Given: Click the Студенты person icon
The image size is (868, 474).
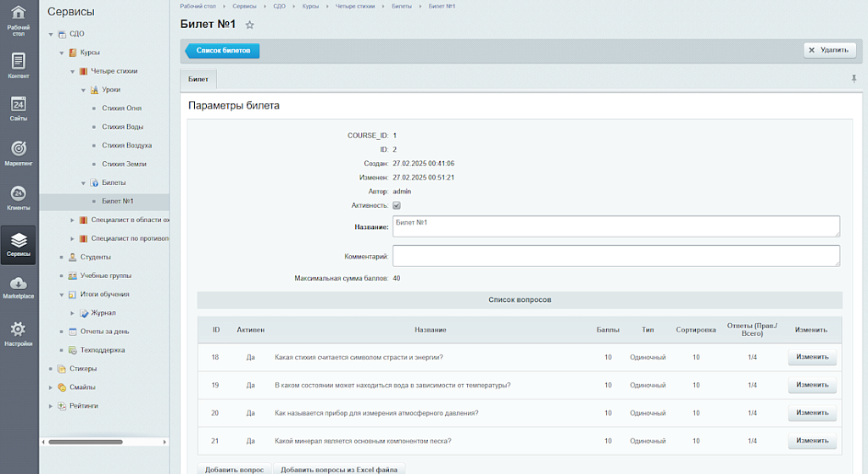Looking at the screenshot, I should 73,257.
